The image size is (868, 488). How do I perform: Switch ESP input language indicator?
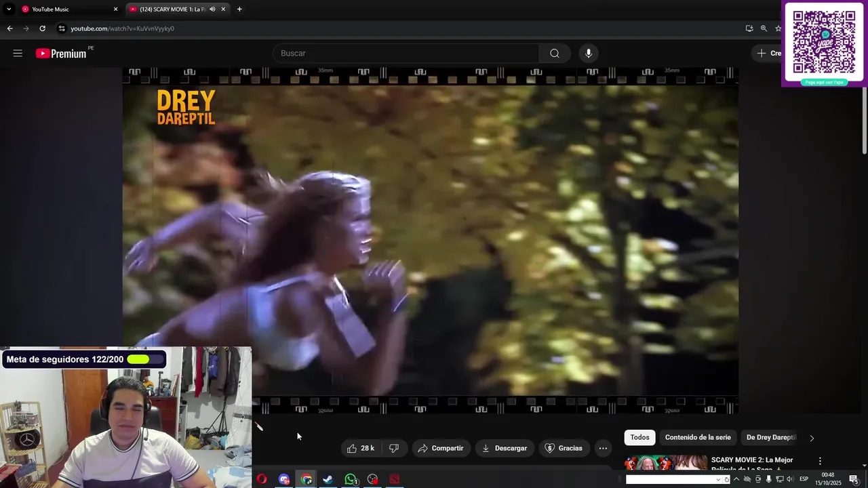click(x=804, y=479)
